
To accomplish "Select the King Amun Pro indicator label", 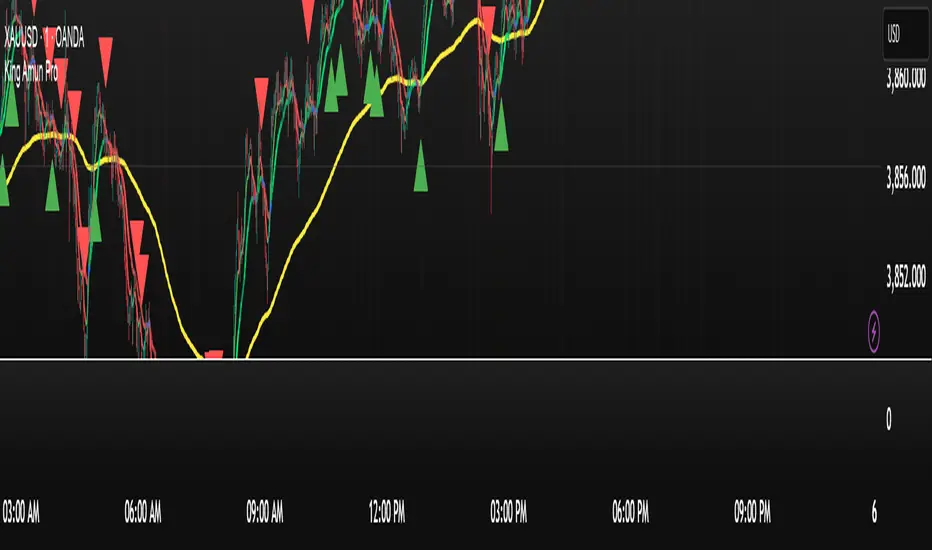I will (31, 72).
